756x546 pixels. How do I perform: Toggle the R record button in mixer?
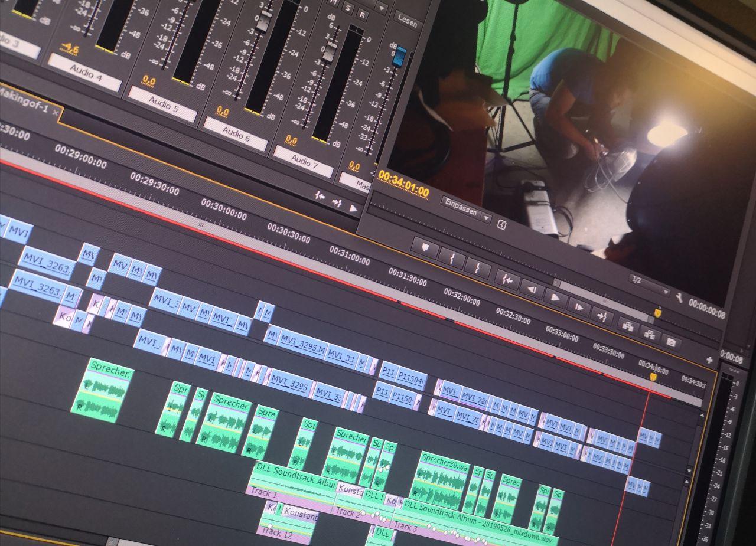361,15
